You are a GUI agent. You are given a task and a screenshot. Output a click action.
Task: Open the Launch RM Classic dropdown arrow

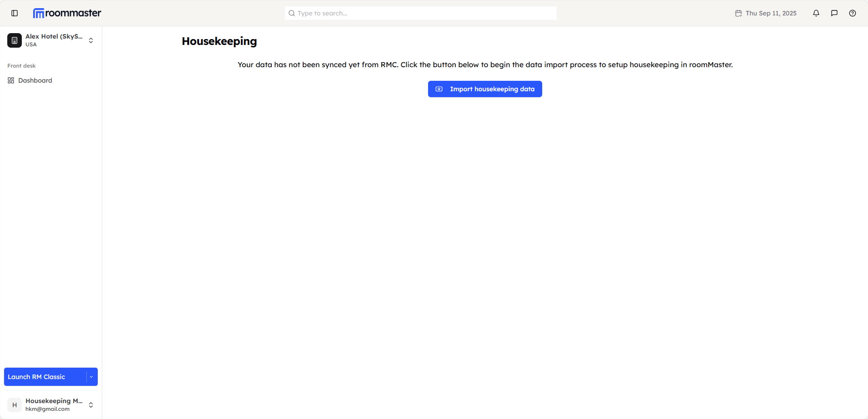(91, 377)
